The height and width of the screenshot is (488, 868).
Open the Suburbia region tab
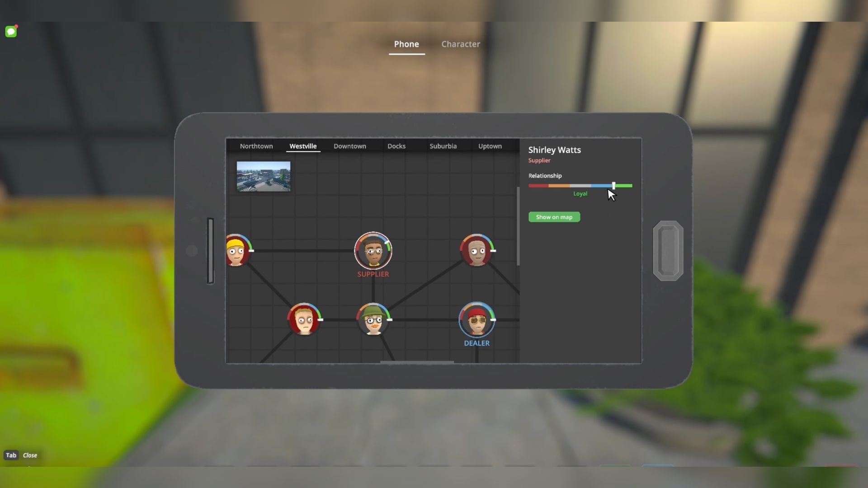click(x=443, y=146)
